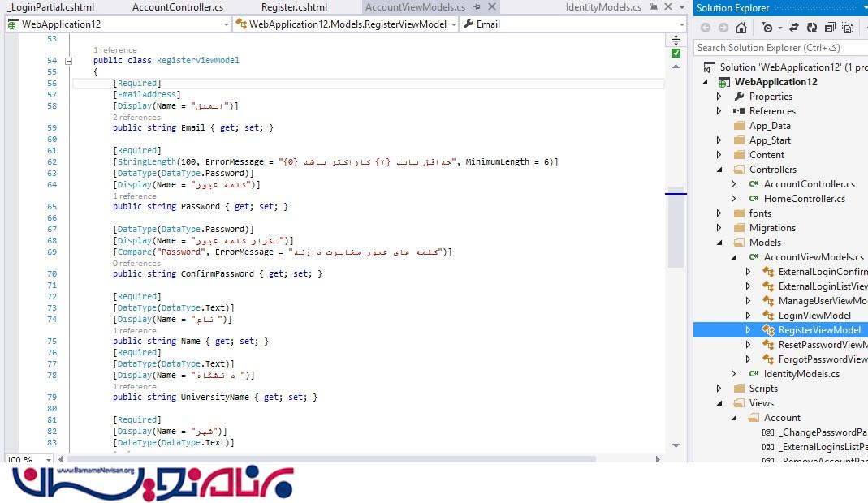
Task: Open the Email member dropdown
Action: 681,24
